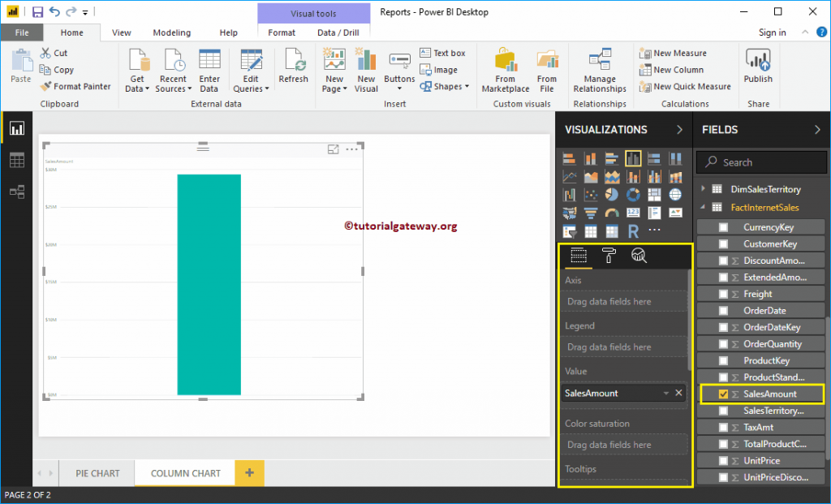Viewport: 831px width, 504px height.
Task: Remove SalesAmount from the Value well
Action: 678,393
